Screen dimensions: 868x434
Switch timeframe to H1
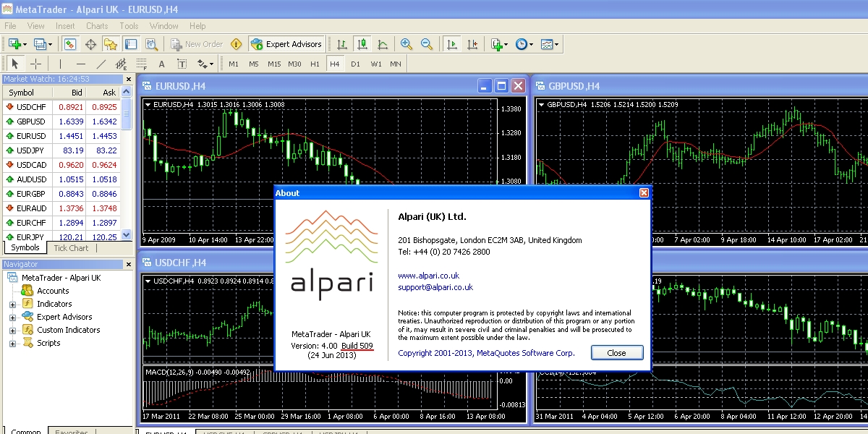(315, 64)
